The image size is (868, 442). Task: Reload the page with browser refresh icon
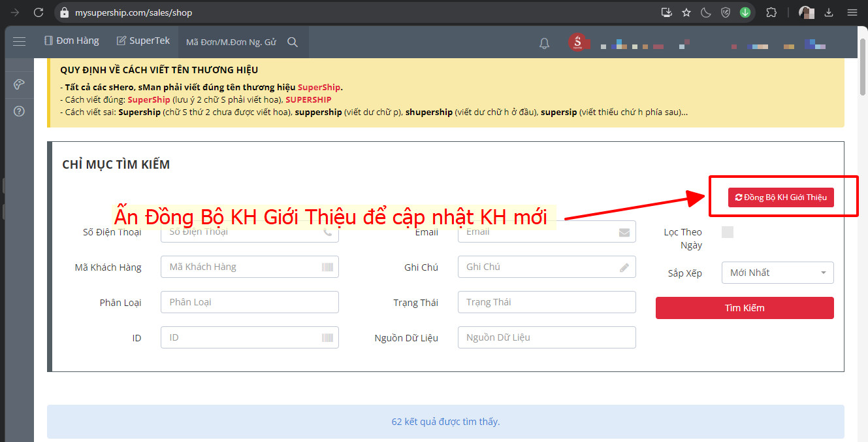(x=39, y=12)
